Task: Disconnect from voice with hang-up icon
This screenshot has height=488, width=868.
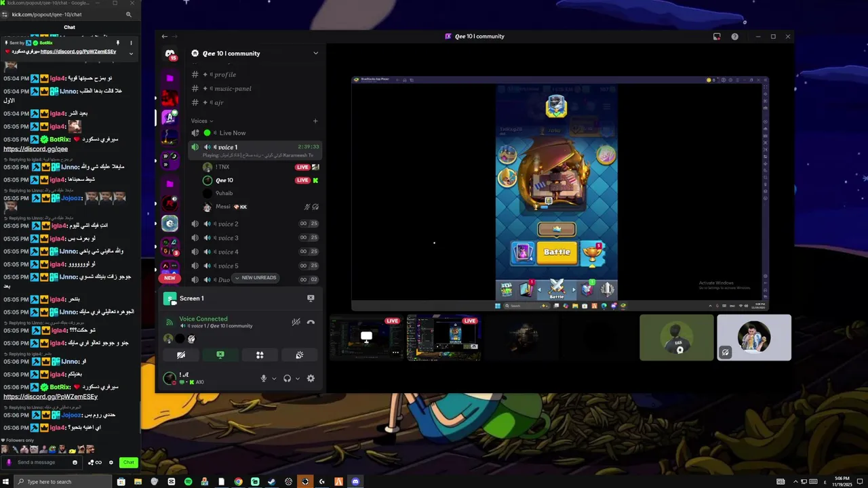Action: pyautogui.click(x=311, y=322)
